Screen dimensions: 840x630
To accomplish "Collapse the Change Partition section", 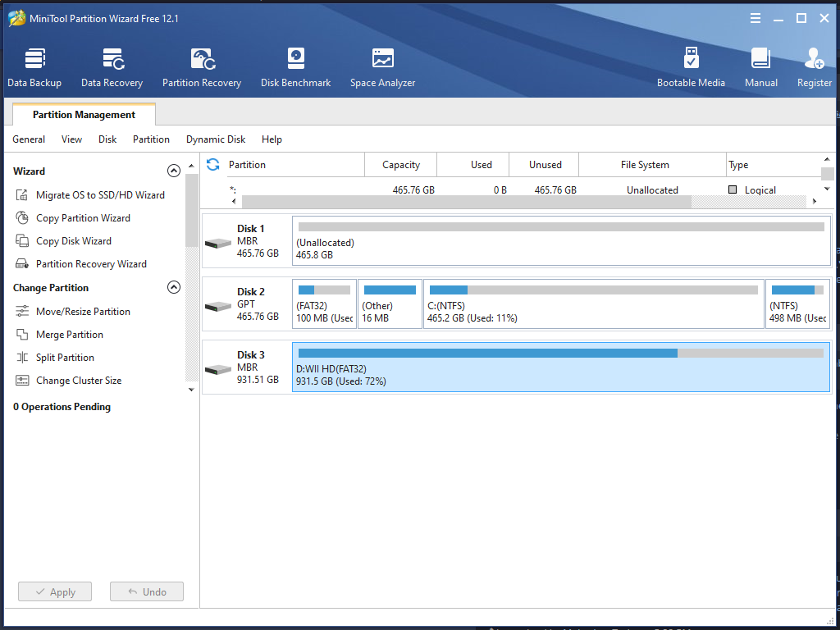I will click(174, 287).
